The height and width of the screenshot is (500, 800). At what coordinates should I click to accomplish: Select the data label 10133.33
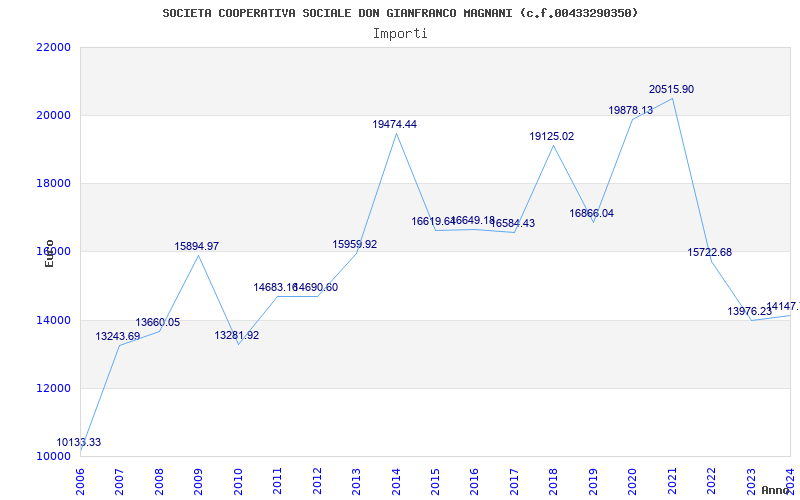tap(79, 442)
